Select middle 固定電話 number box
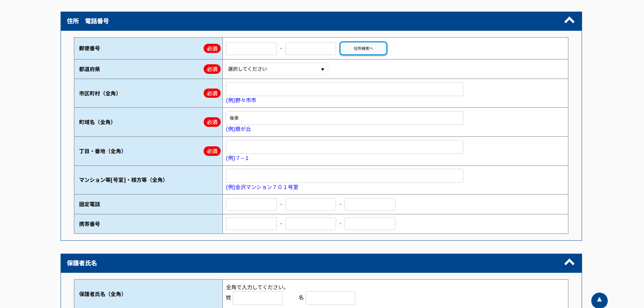The image size is (644, 308). [x=310, y=204]
